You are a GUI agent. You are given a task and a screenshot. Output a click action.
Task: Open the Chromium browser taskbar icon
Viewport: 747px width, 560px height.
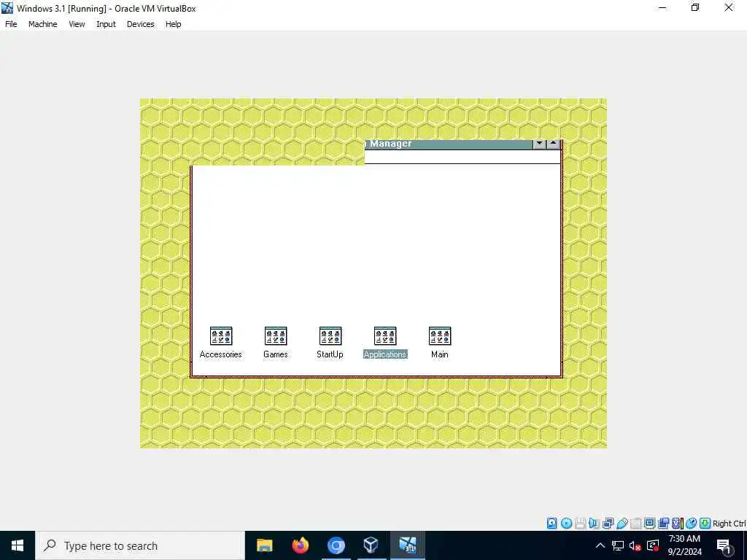click(x=336, y=545)
